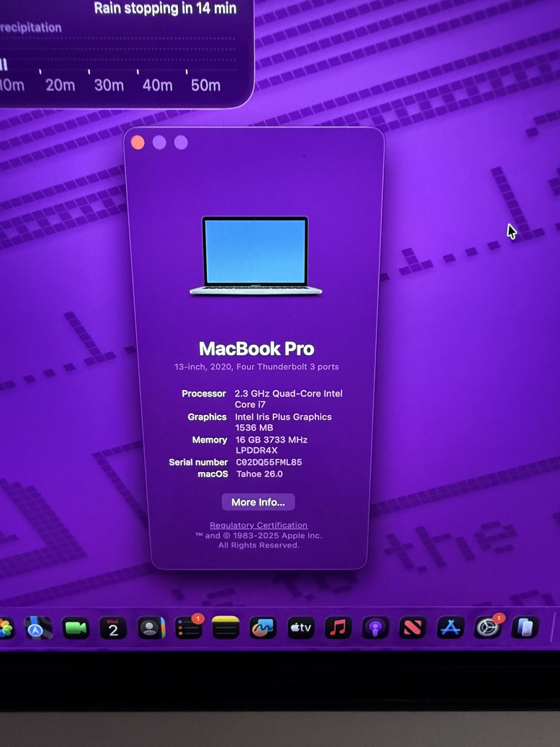Click the MacBook Pro title text
The image size is (560, 747).
257,348
